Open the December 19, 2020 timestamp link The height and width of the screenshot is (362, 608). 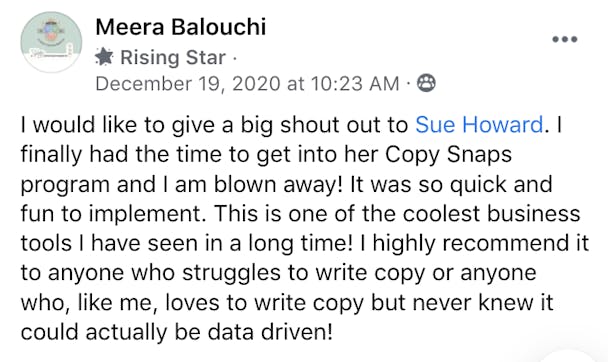[x=247, y=83]
